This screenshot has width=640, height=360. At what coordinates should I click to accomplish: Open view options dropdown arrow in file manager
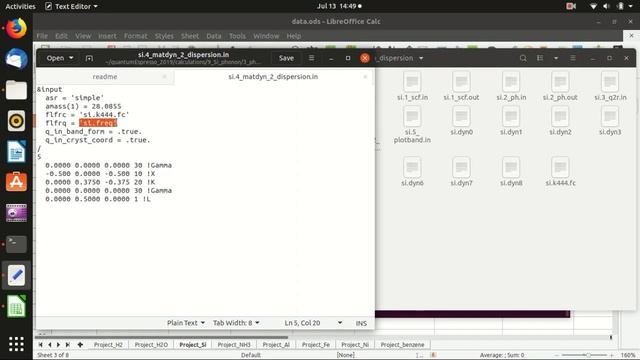[x=556, y=58]
